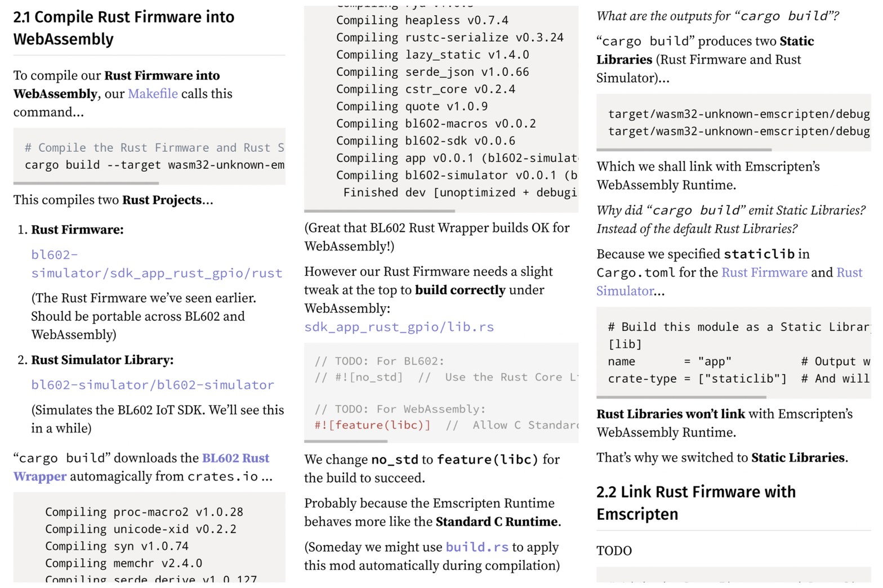883x588 pixels.
Task: Click the "Compiling bl602-sdk v0.0.6" output line
Action: pos(425,141)
